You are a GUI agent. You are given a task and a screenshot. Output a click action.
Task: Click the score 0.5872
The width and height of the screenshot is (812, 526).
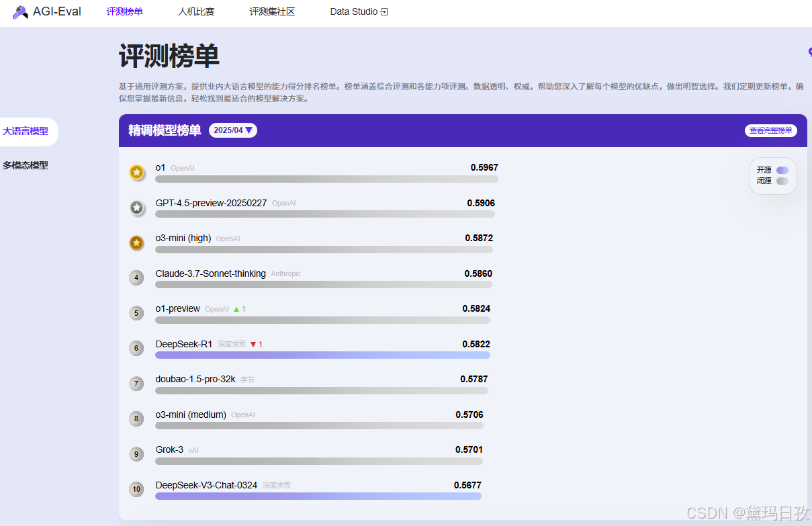(479, 238)
